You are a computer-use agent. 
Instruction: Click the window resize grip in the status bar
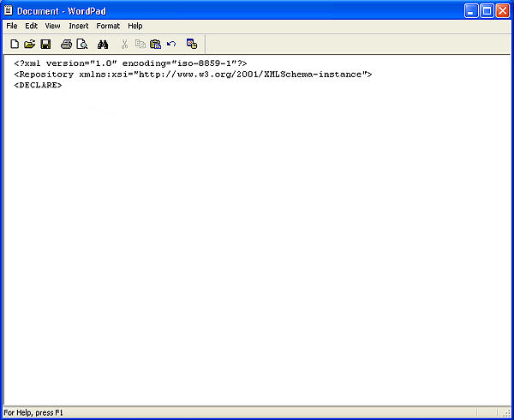506,413
